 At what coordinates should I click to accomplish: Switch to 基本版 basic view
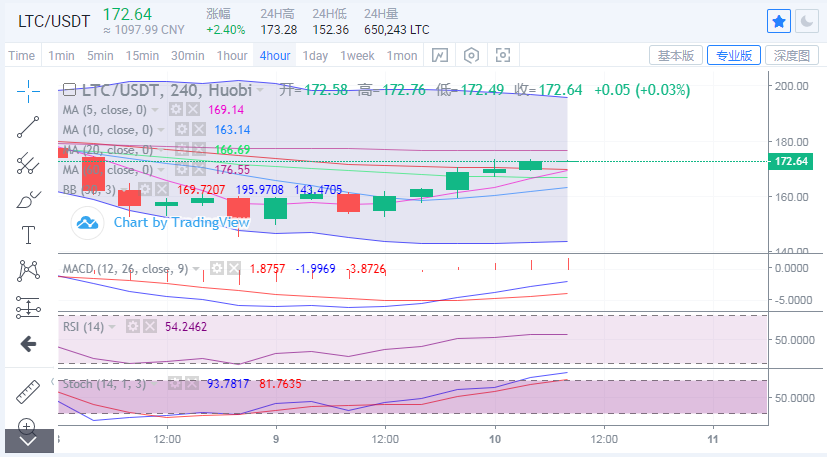click(676, 55)
